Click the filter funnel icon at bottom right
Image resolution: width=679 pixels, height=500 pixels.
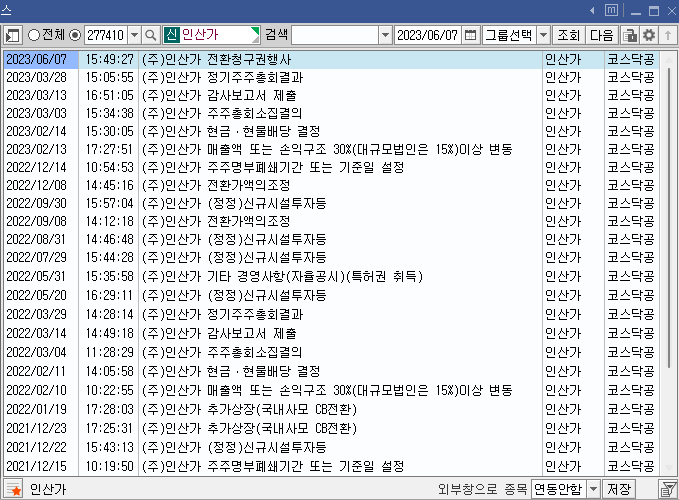tap(668, 489)
